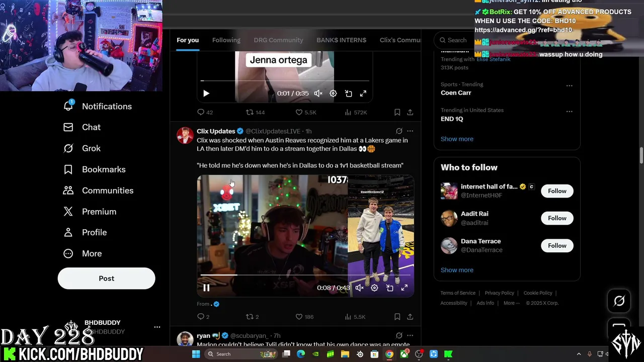Open picture-in-picture on the Clix video

[x=389, y=288]
